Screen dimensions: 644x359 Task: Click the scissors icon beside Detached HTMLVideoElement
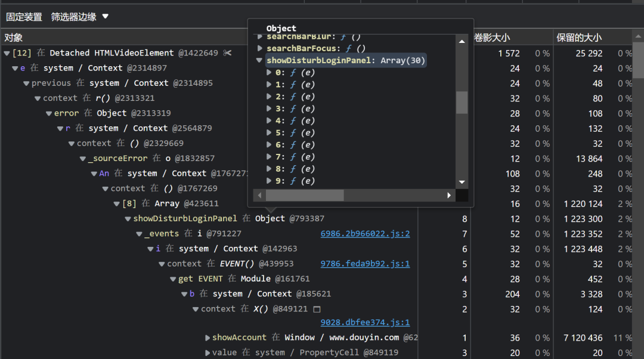point(227,53)
